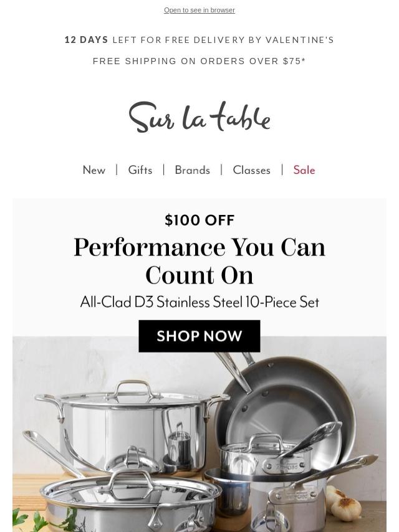Image resolution: width=399 pixels, height=532 pixels.
Task: Go to the Gifts section
Action: tap(140, 170)
